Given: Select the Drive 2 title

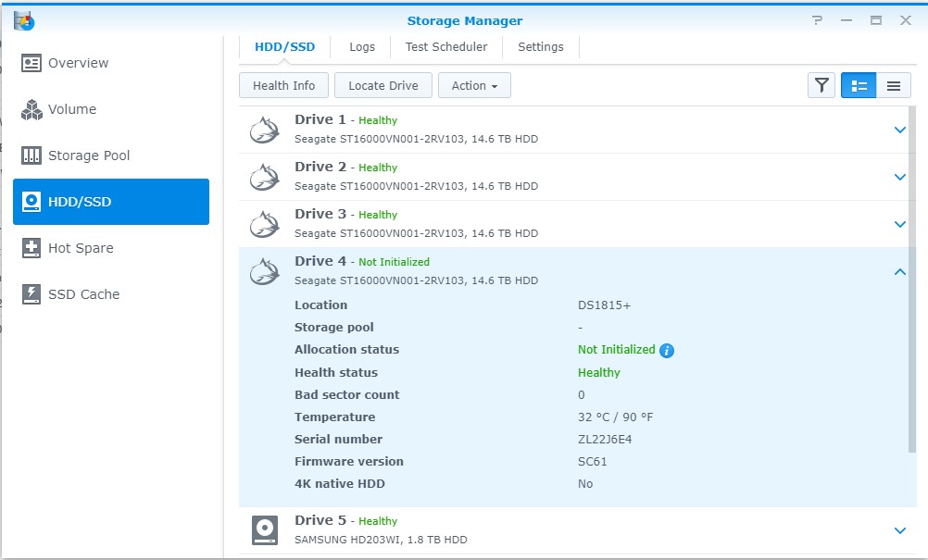Looking at the screenshot, I should [320, 167].
